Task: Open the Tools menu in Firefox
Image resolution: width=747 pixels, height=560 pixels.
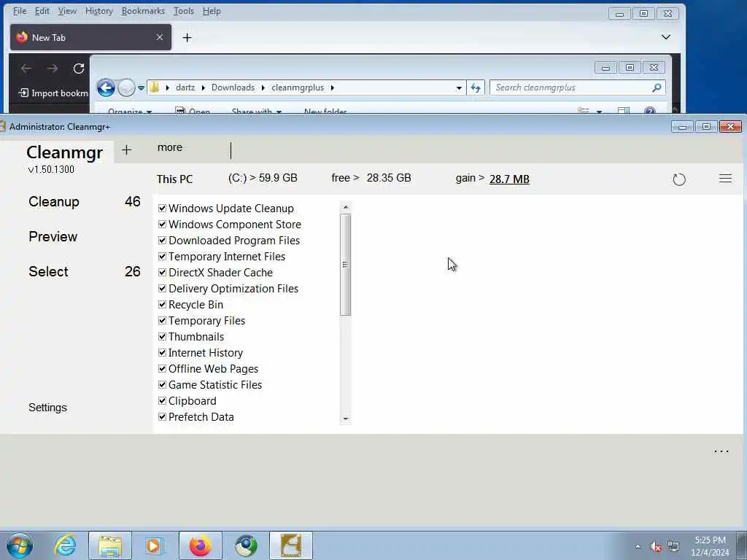Action: pos(183,11)
